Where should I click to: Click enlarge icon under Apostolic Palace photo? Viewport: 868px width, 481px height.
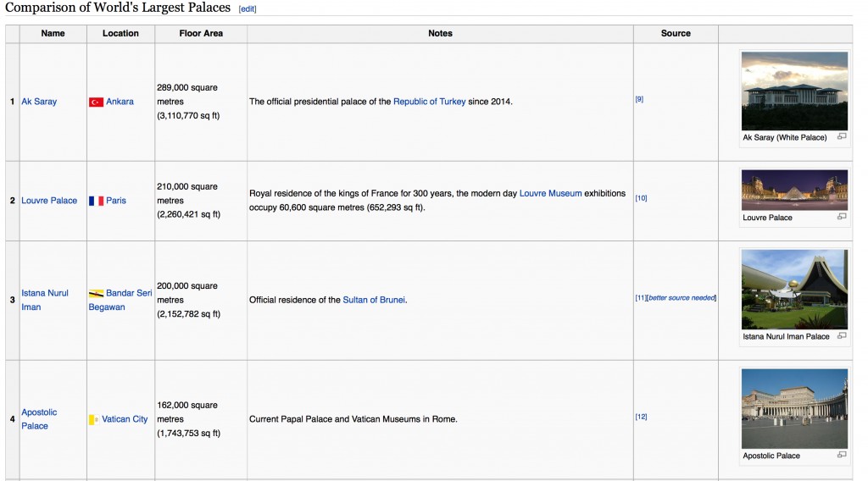842,455
